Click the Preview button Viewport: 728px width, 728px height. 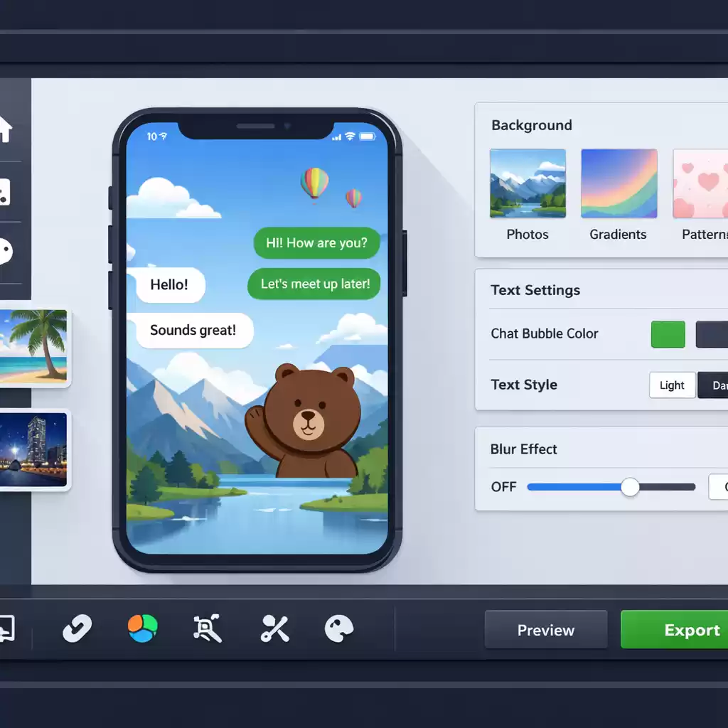545,630
